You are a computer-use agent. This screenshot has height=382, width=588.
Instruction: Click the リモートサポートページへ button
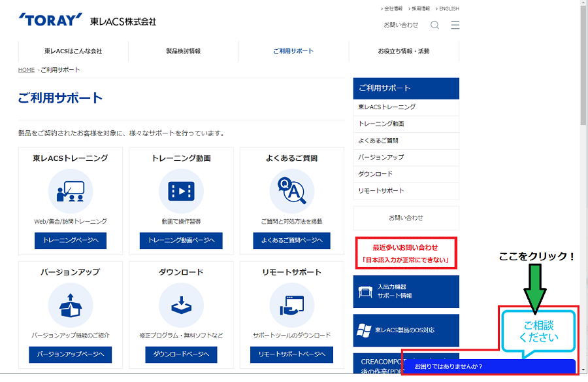point(292,355)
